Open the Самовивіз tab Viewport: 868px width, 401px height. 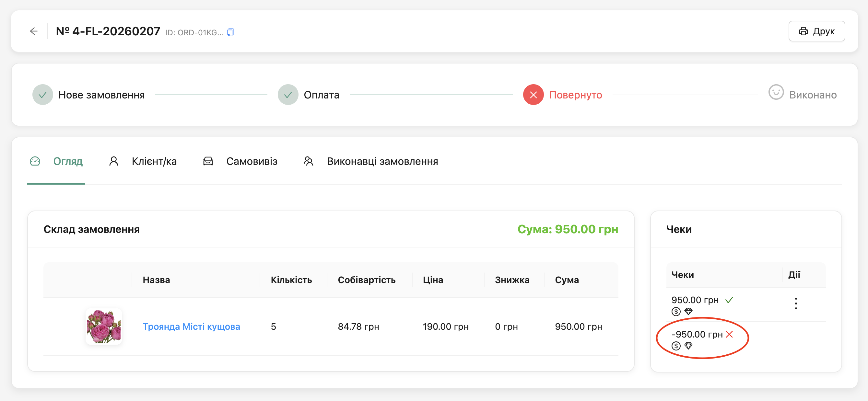coord(252,161)
